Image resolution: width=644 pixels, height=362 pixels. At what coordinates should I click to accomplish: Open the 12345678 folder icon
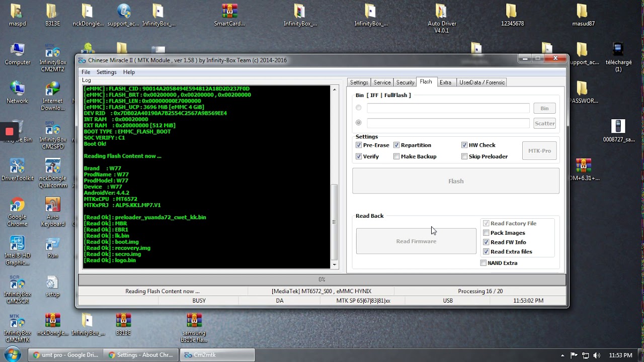click(512, 15)
